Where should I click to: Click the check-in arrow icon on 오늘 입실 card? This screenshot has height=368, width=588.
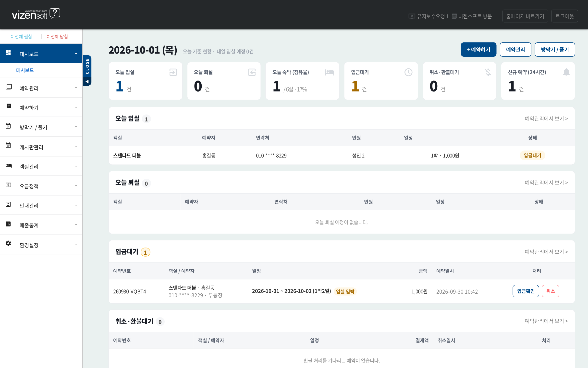point(173,72)
